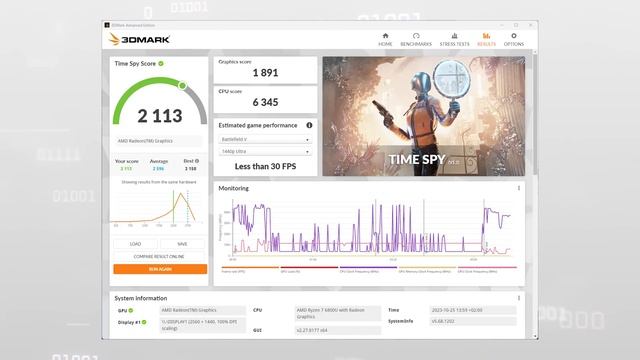Click the green check next to GPU
The height and width of the screenshot is (360, 640).
coord(131,311)
